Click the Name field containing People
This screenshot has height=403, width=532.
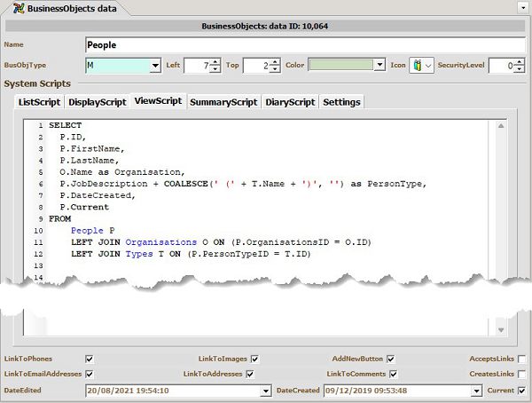tap(305, 45)
